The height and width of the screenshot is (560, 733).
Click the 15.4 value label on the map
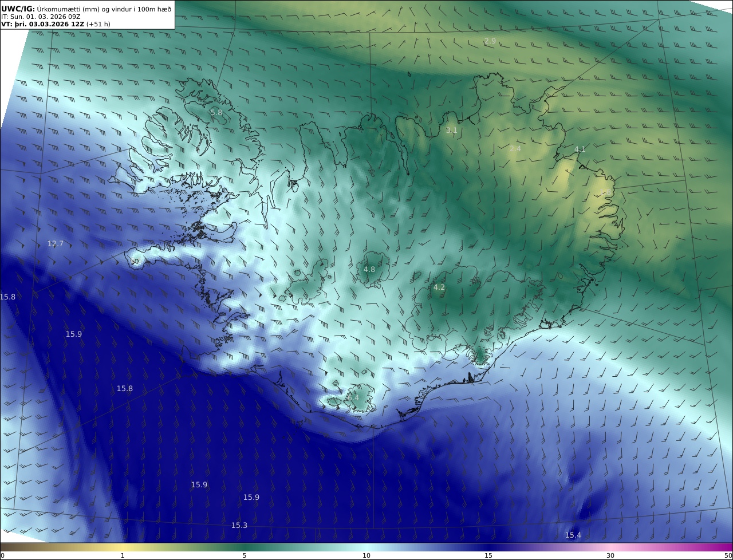coord(573,535)
